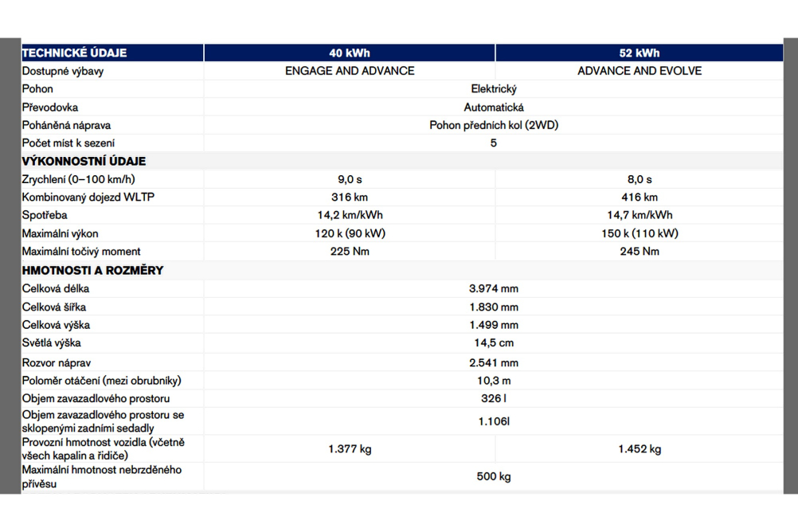The height and width of the screenshot is (532, 798).
Task: Click the 1.452 kg curb weight value
Action: tap(639, 449)
